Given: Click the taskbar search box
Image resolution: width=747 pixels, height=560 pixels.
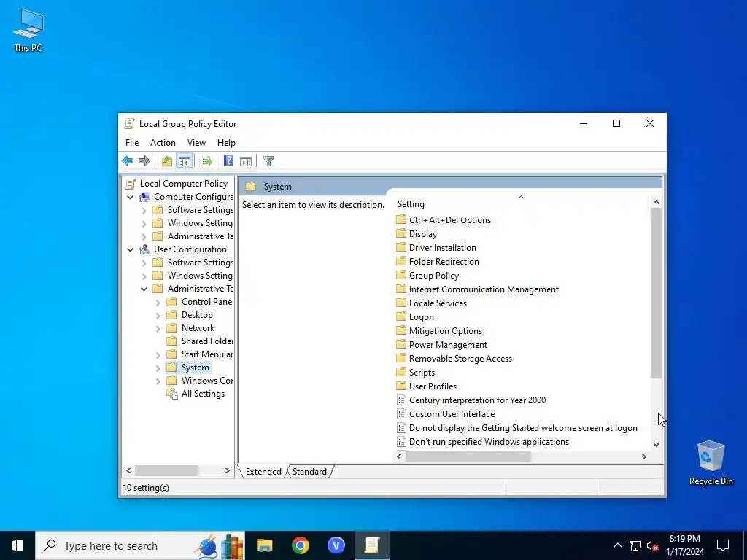Looking at the screenshot, I should point(140,545).
